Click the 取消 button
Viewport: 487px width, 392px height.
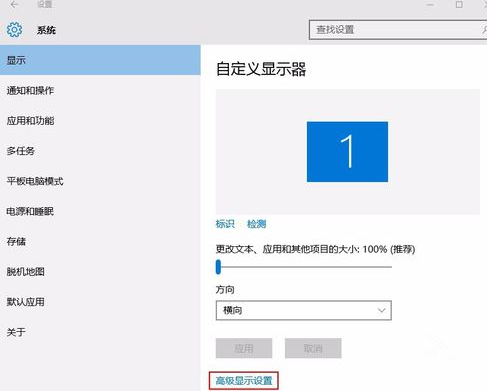313,348
